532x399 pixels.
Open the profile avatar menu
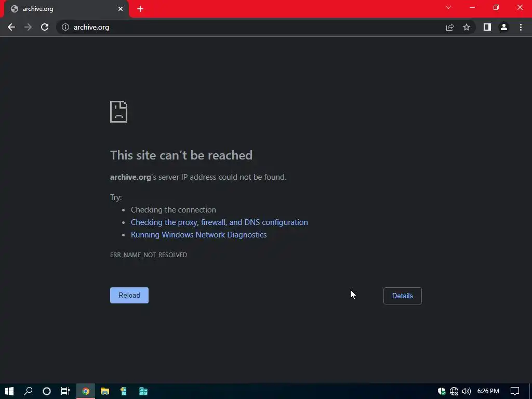tap(504, 27)
